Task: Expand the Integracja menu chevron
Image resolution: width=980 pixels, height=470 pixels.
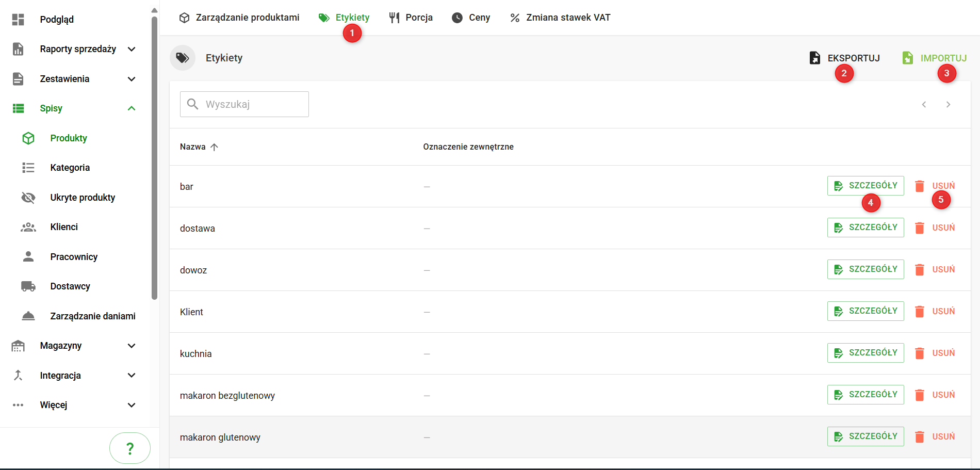Action: pos(132,376)
